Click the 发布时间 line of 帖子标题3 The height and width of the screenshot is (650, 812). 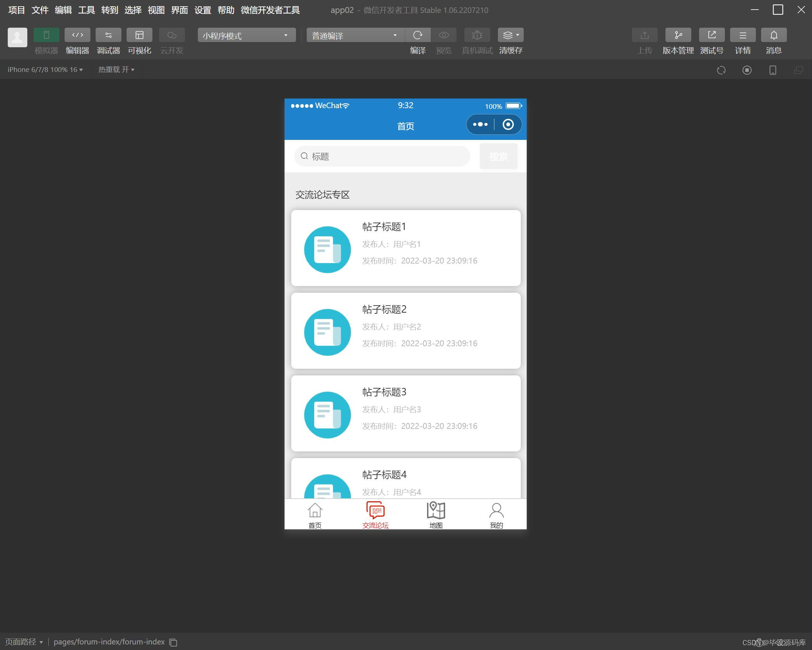(420, 426)
